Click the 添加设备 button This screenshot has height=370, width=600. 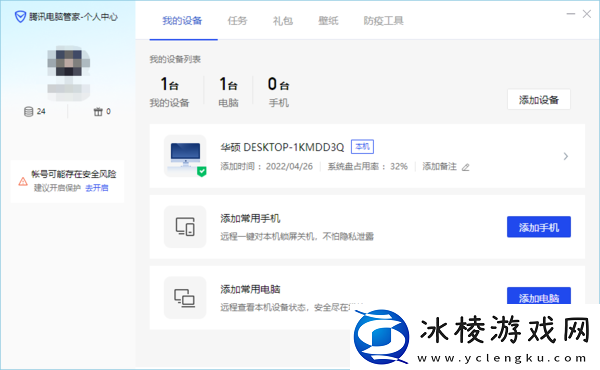coord(539,99)
